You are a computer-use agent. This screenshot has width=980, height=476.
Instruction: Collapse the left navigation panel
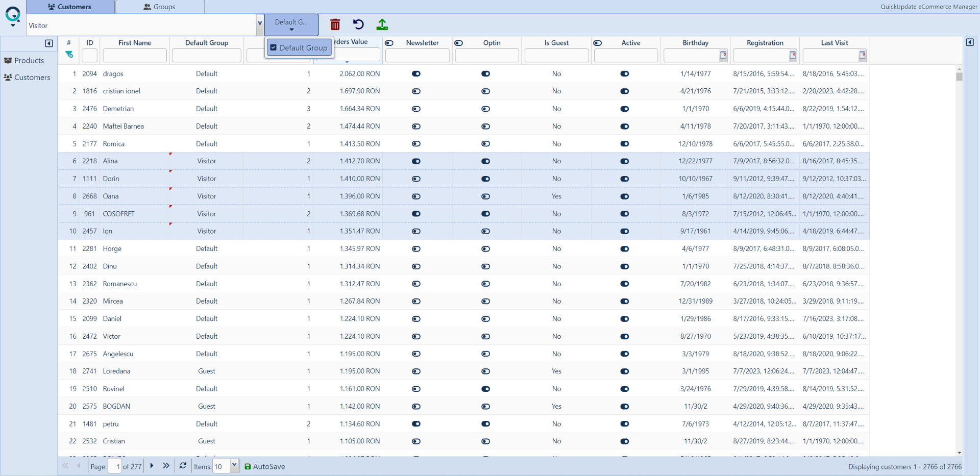tap(49, 43)
